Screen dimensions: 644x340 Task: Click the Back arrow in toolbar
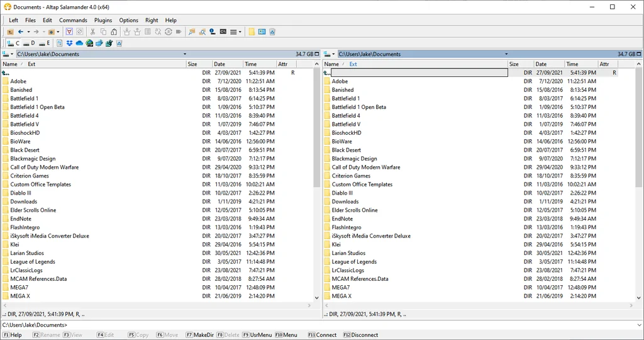[x=21, y=31]
